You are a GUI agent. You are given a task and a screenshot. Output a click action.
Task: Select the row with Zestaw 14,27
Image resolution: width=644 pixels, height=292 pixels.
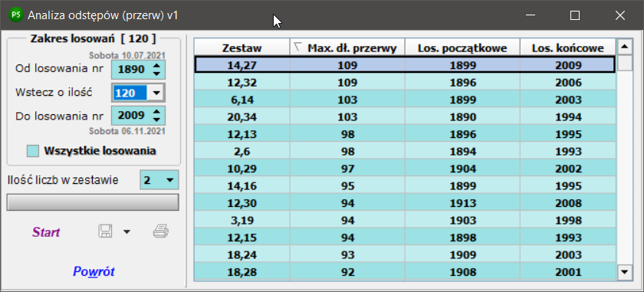[x=405, y=65]
